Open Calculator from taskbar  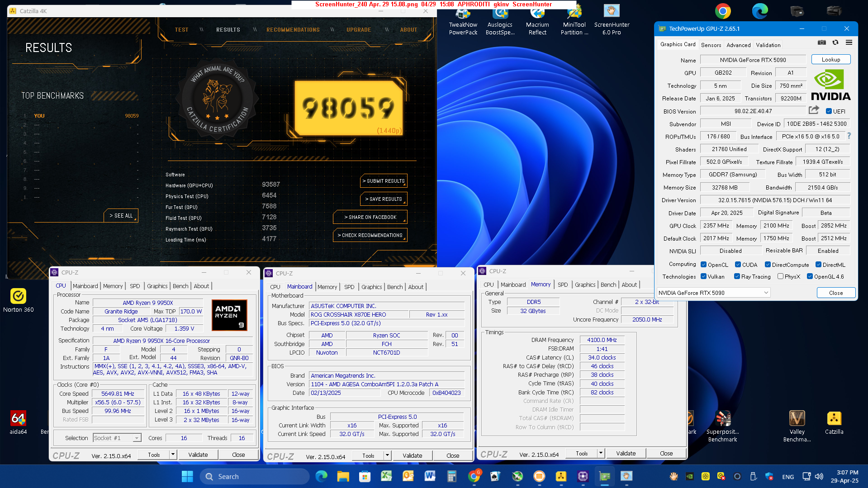click(x=451, y=476)
